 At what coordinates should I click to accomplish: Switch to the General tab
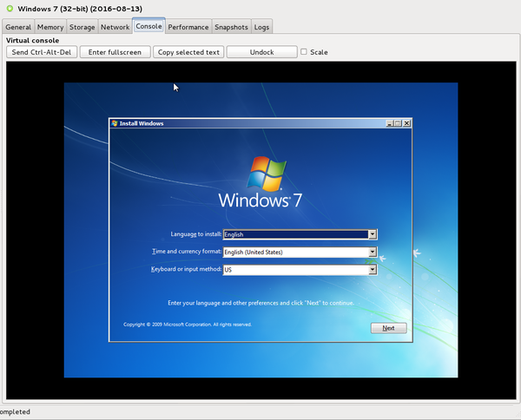click(x=18, y=27)
